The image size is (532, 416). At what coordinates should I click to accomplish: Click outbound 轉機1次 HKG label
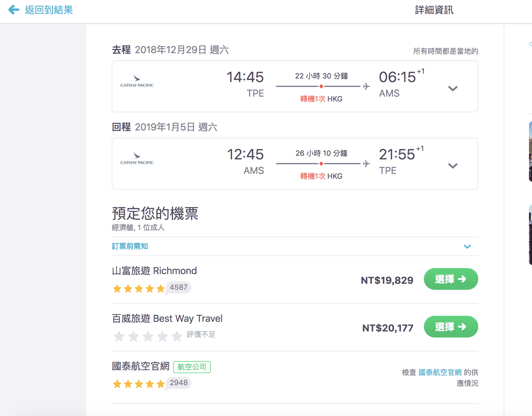click(321, 99)
